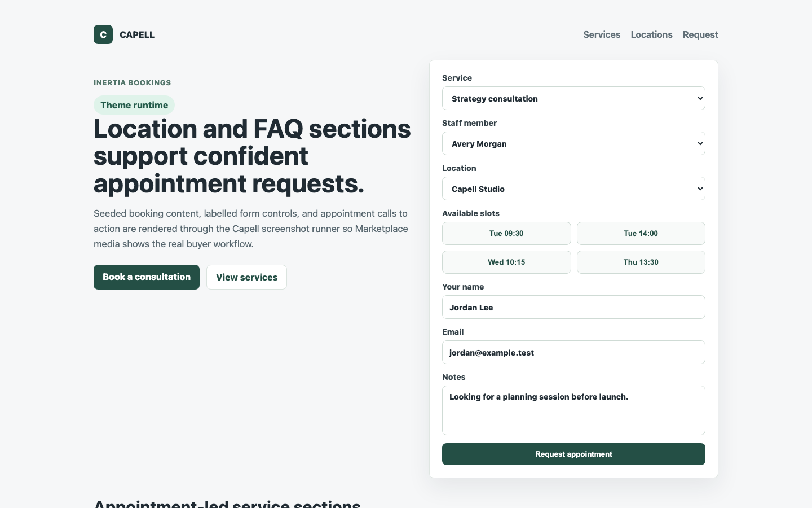The height and width of the screenshot is (508, 812).
Task: Click the Email field with jordan@example.test
Action: pyautogui.click(x=573, y=352)
